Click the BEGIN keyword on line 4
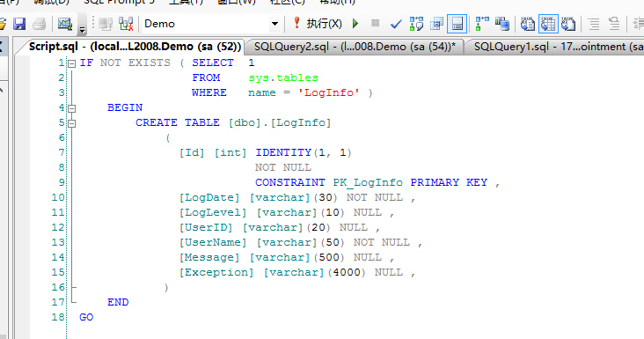The width and height of the screenshot is (644, 339). point(125,107)
